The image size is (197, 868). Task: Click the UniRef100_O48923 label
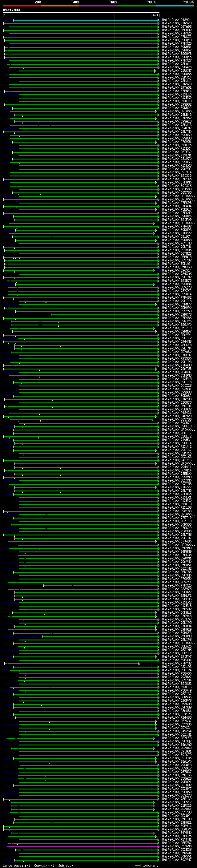(176, 416)
